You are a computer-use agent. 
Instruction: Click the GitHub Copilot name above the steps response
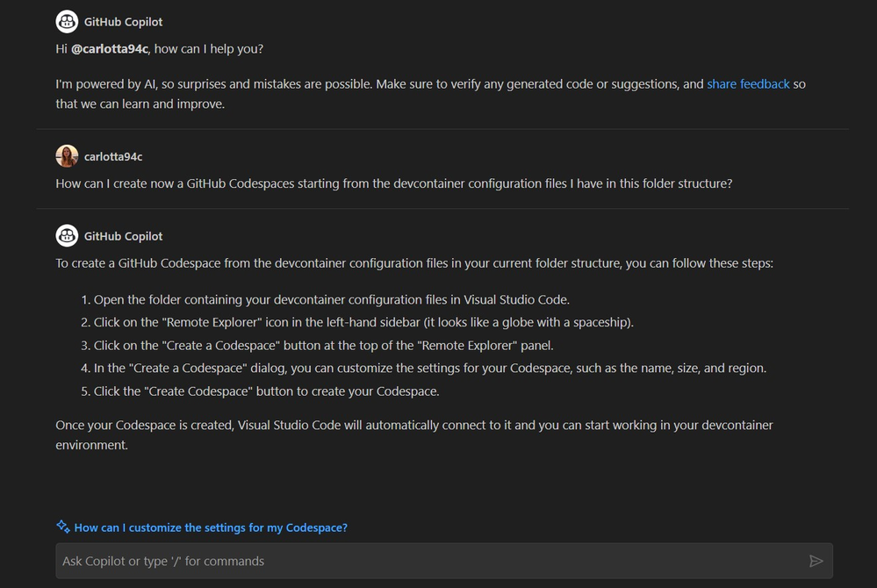click(x=123, y=236)
